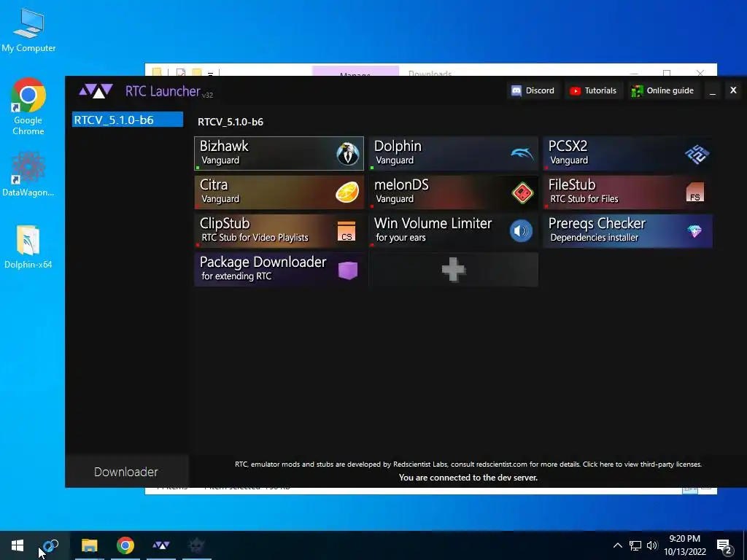The width and height of the screenshot is (747, 560).
Task: Click the Bizhawk eagle icon
Action: [x=348, y=153]
